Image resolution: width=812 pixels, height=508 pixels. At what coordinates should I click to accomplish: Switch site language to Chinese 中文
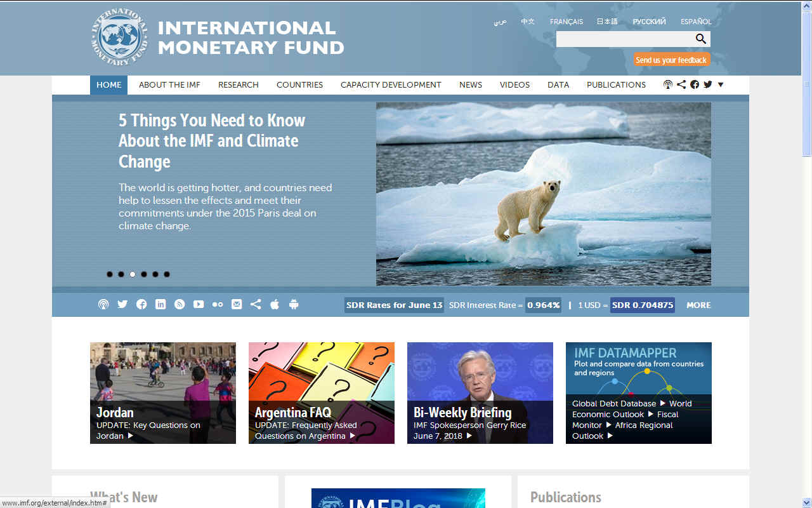pos(528,22)
